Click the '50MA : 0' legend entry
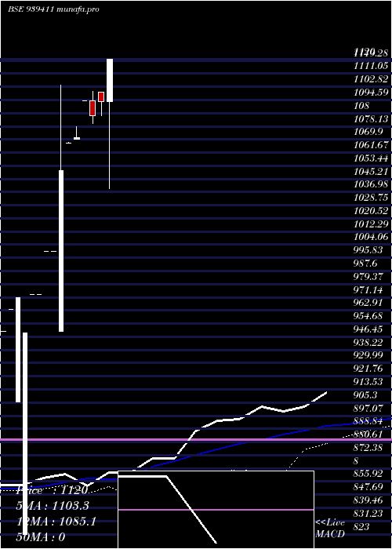The image size is (392, 549). click(41, 537)
